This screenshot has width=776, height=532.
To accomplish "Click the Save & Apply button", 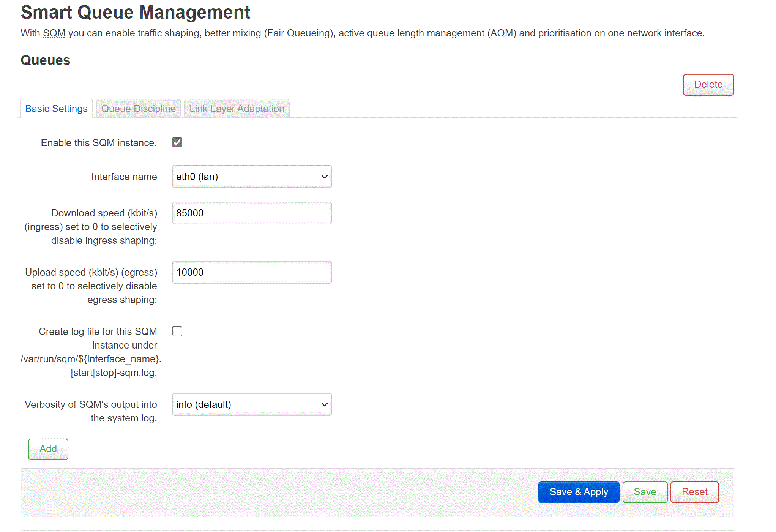I will tap(578, 492).
